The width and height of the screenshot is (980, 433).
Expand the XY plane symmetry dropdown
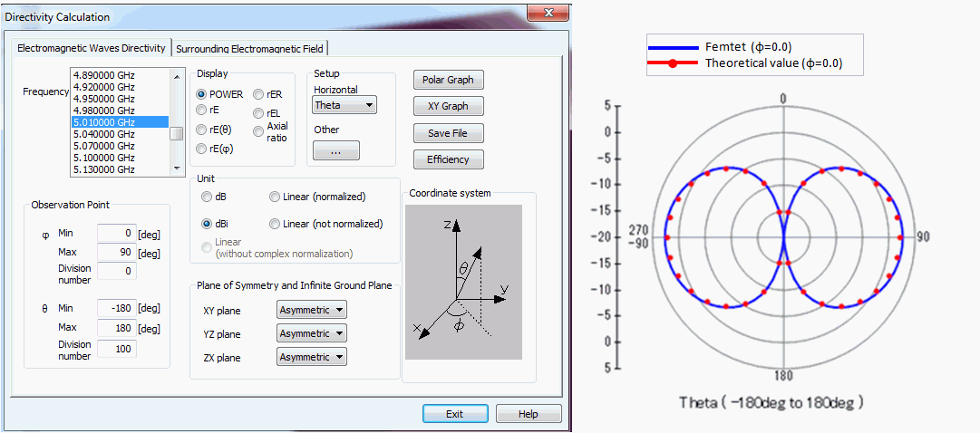[x=311, y=310]
